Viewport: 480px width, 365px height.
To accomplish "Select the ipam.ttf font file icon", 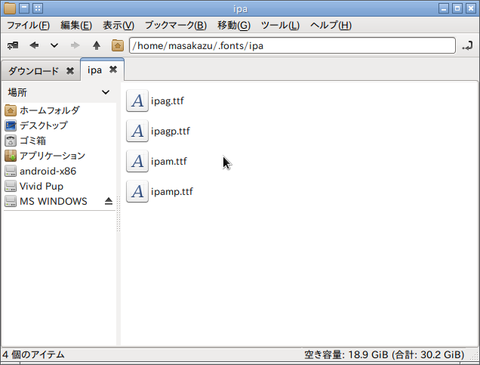I will (x=137, y=161).
